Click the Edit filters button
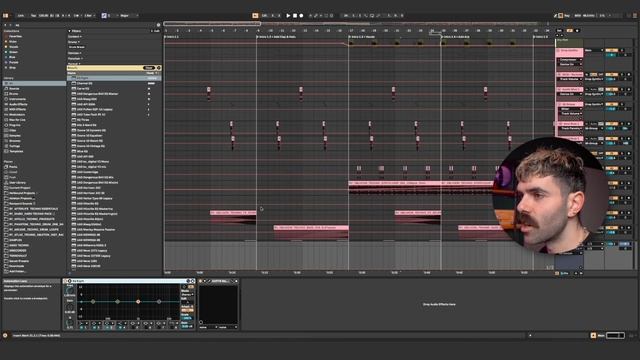 point(156,31)
